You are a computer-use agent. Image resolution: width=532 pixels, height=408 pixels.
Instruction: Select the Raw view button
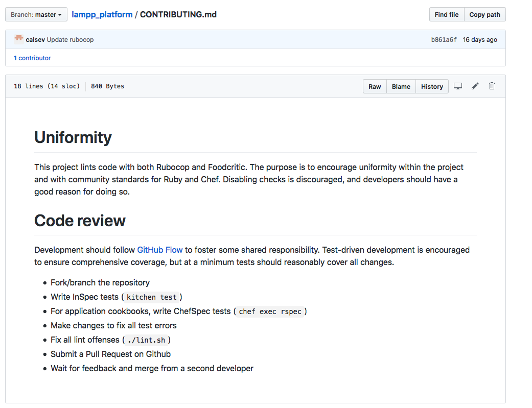pyautogui.click(x=375, y=86)
